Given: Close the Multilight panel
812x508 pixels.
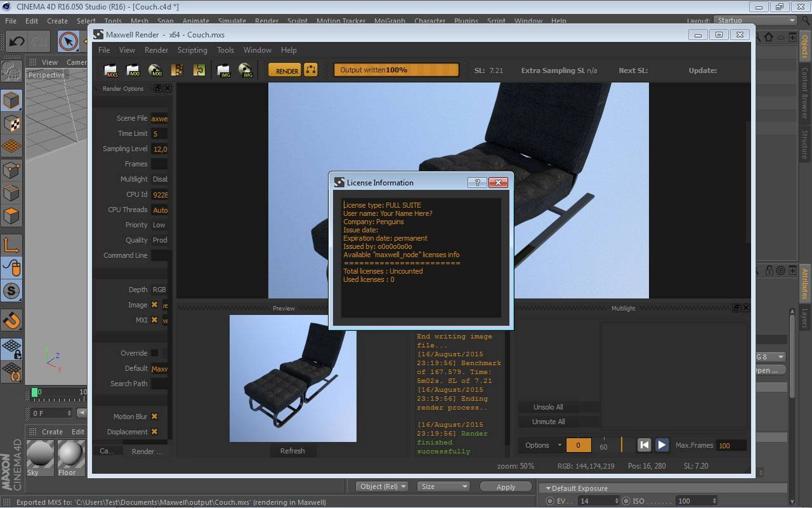Looking at the screenshot, I should (745, 307).
